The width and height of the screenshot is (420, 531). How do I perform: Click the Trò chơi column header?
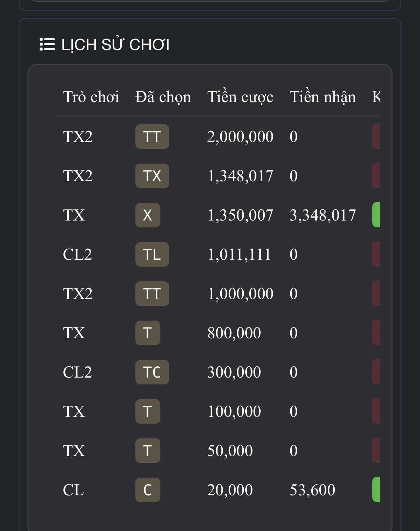[x=91, y=97]
